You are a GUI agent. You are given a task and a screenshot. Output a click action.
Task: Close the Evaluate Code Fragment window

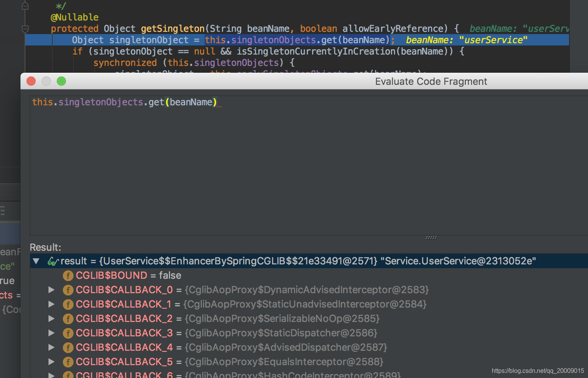click(31, 81)
